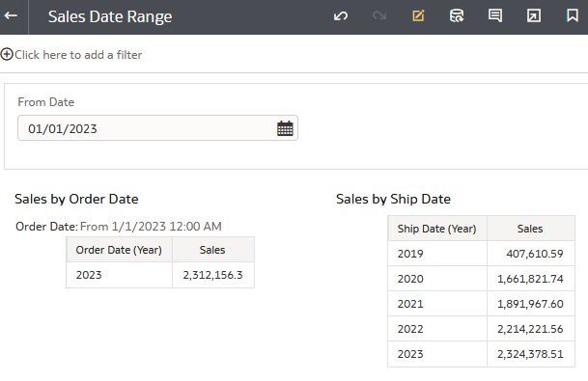Refresh data with the database icon
The height and width of the screenshot is (381, 588).
click(457, 15)
